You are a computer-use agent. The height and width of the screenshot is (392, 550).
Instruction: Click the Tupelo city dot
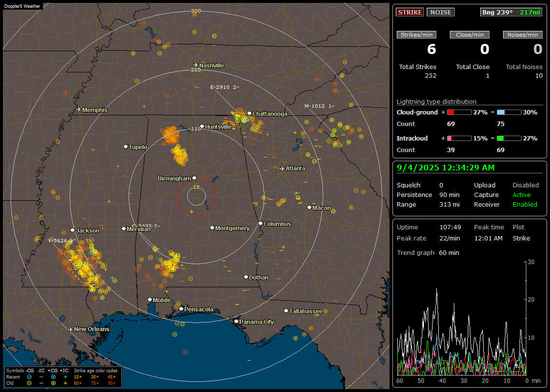pos(126,147)
